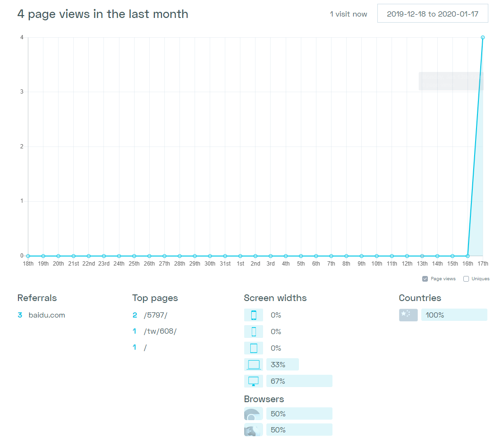Click the 67% desktop width bar
This screenshot has height=448, width=494.
[x=299, y=381]
